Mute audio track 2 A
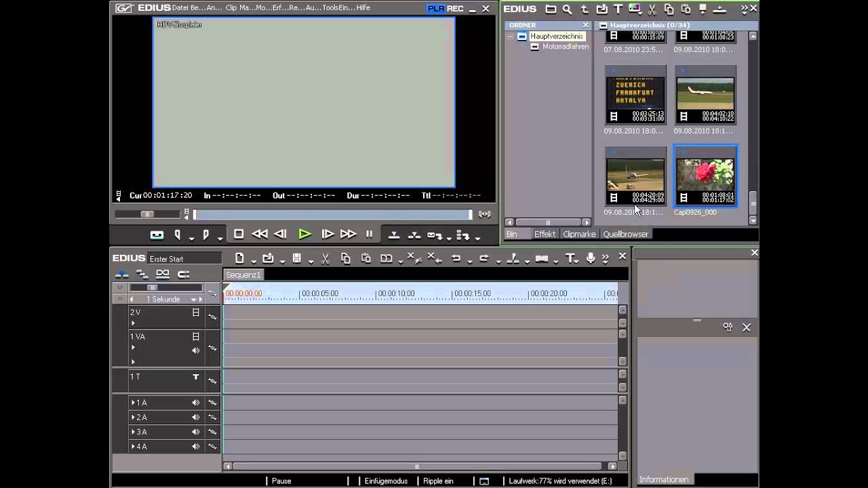Image resolution: width=868 pixels, height=488 pixels. tap(195, 418)
